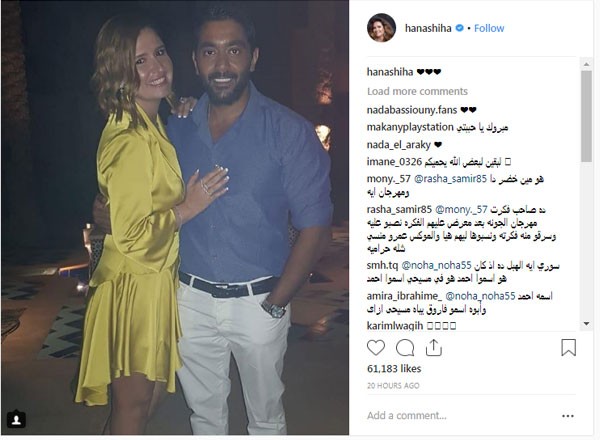This screenshot has height=440, width=600.
Task: Open more options three-dot menu
Action: click(x=568, y=416)
